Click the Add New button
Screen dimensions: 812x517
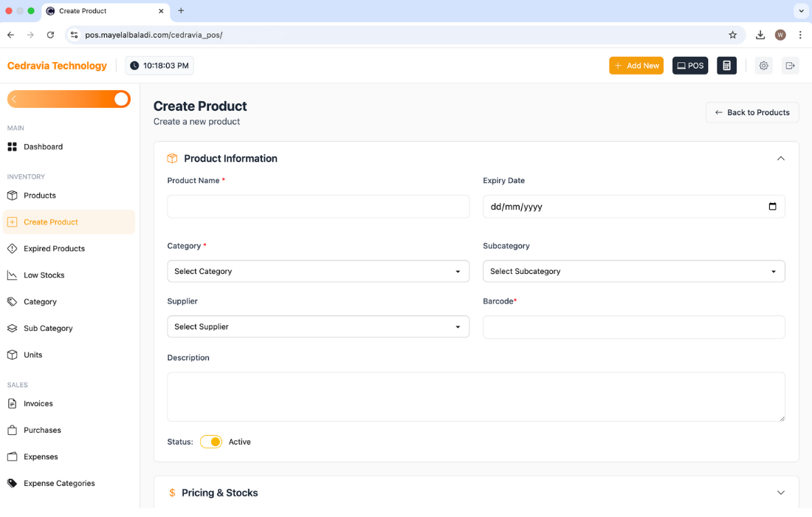[x=636, y=66]
